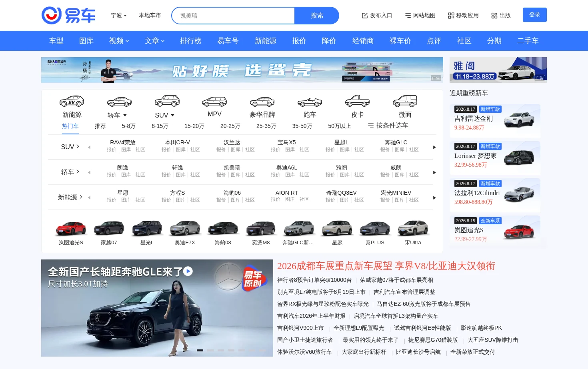Open 报价 in the navigation bar

pos(299,41)
